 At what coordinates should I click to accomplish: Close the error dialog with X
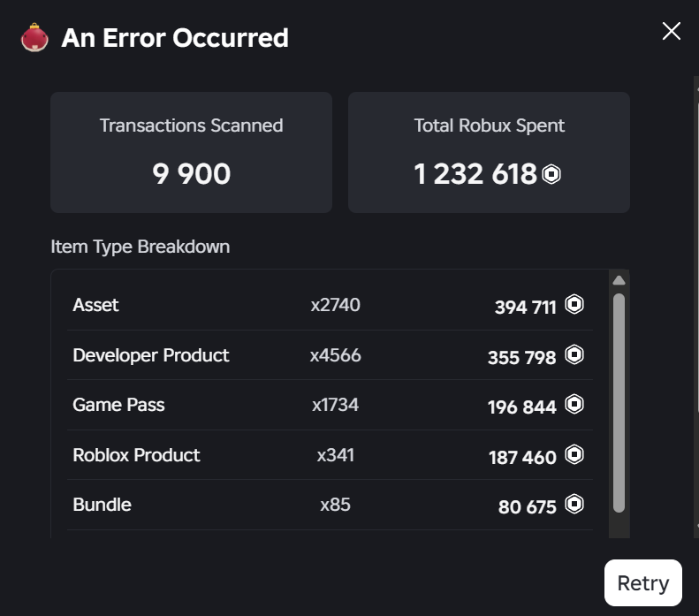[x=671, y=31]
